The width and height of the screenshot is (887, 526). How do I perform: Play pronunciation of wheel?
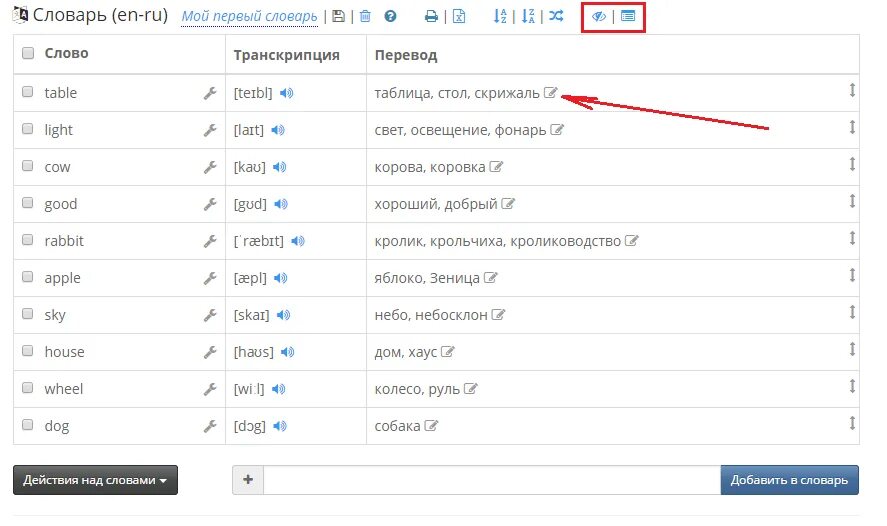pos(278,389)
